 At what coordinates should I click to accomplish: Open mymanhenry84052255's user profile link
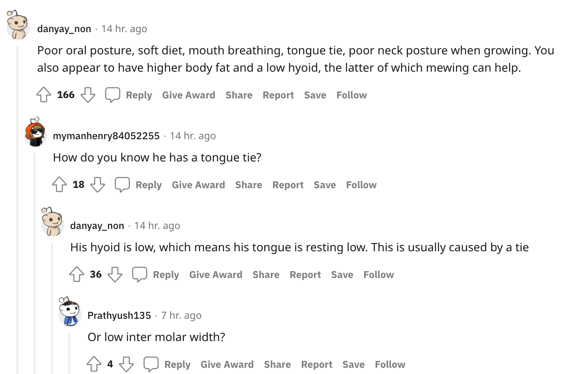(x=106, y=136)
